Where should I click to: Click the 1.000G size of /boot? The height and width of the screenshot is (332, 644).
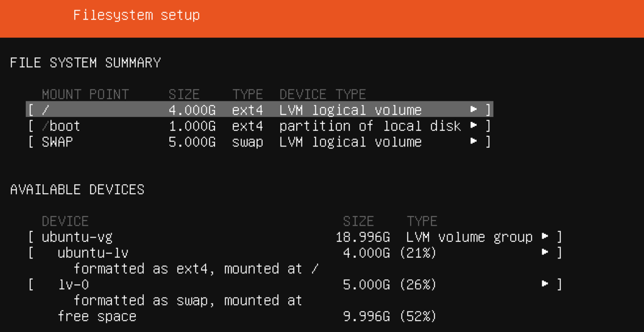pos(192,126)
